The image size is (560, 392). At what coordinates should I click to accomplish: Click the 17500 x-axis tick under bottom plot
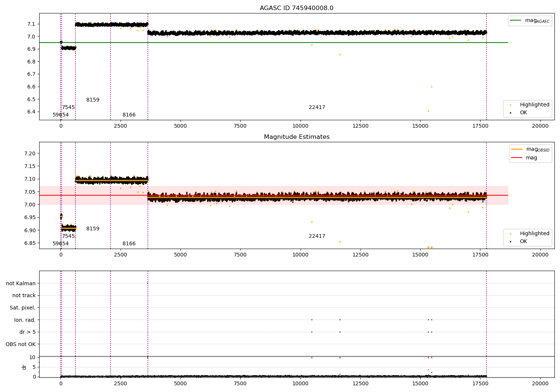tap(480, 383)
